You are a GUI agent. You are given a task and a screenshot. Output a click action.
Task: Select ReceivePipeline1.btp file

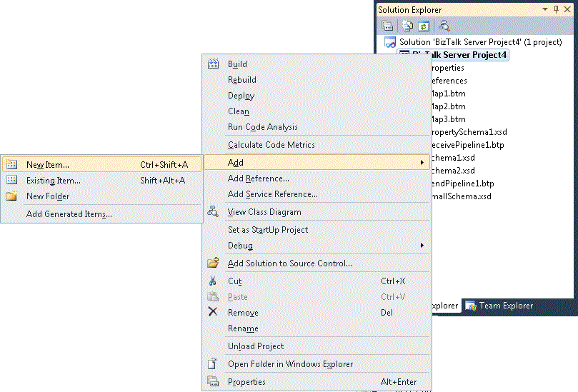pos(468,145)
